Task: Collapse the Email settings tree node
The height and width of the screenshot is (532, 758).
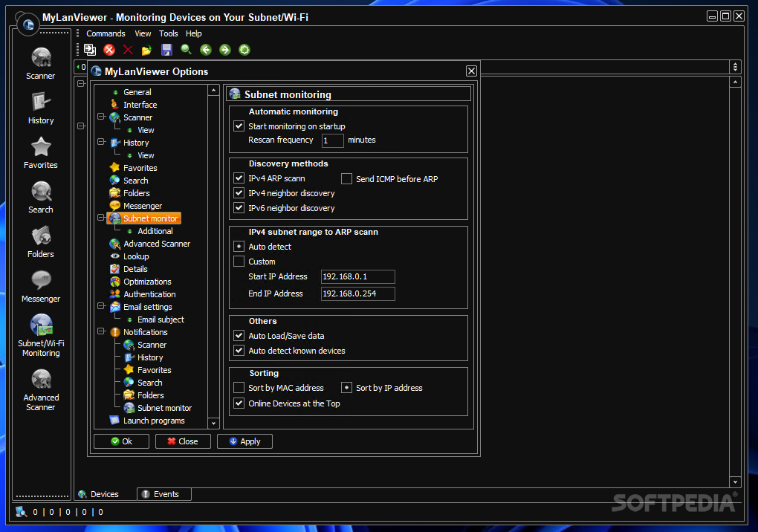Action: [x=101, y=306]
